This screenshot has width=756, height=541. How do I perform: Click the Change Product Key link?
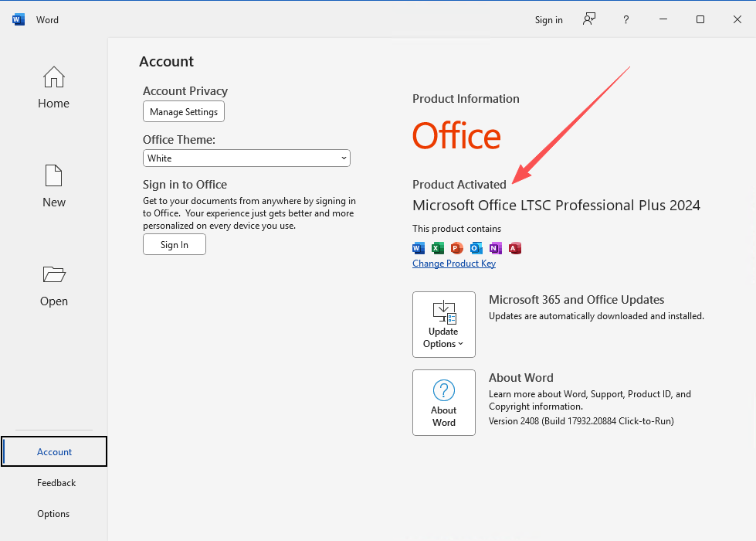454,264
